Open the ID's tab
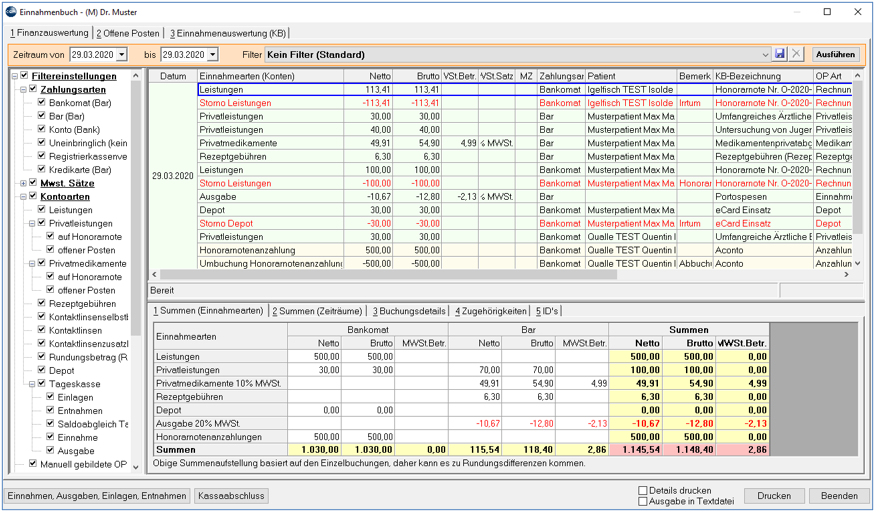The height and width of the screenshot is (512, 875). pos(546,311)
